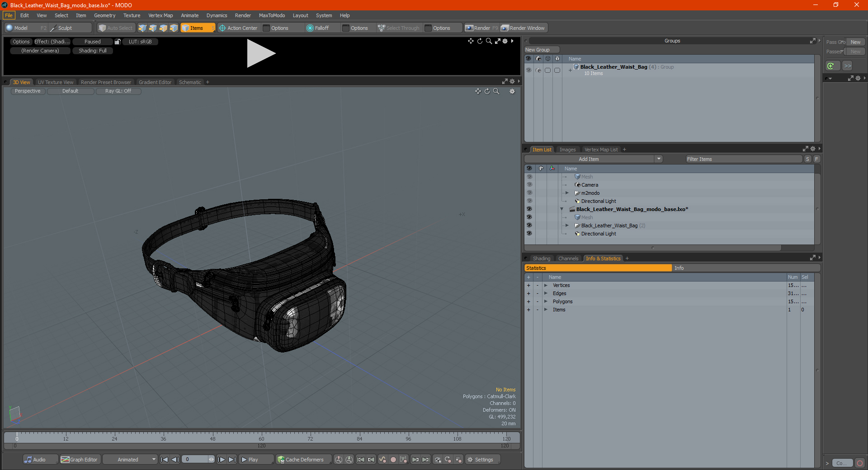Click the current-frame scrub handle at frame 0
This screenshot has height=470, width=868.
[17, 437]
